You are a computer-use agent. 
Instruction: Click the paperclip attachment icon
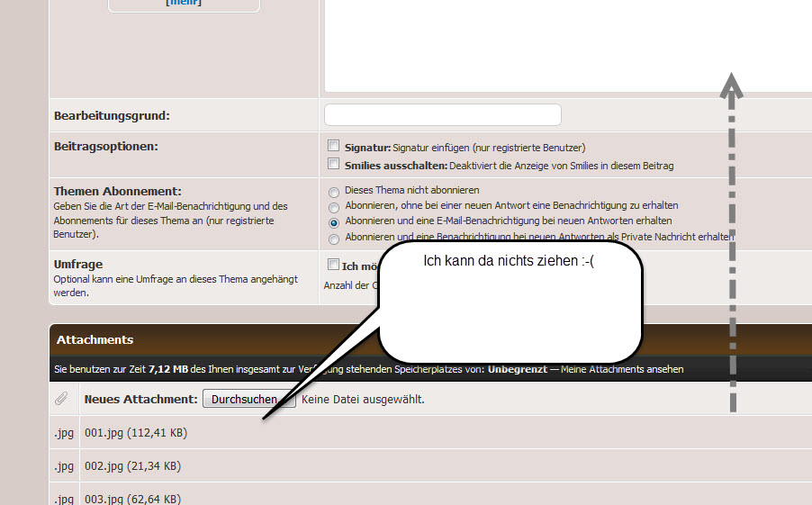pyautogui.click(x=61, y=398)
